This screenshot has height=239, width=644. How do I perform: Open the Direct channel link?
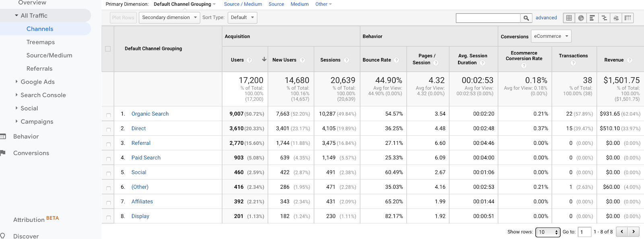[138, 128]
